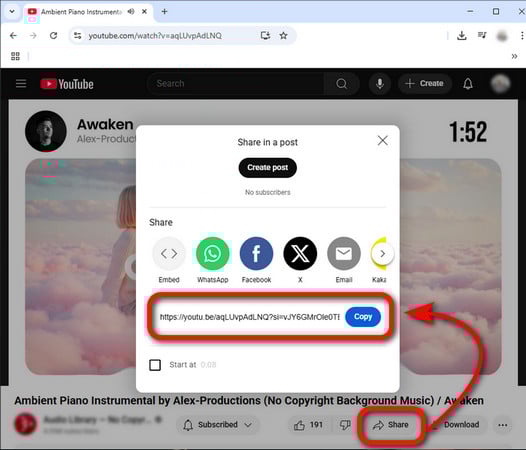
Task: Dislike the video with thumbs down
Action: click(345, 425)
